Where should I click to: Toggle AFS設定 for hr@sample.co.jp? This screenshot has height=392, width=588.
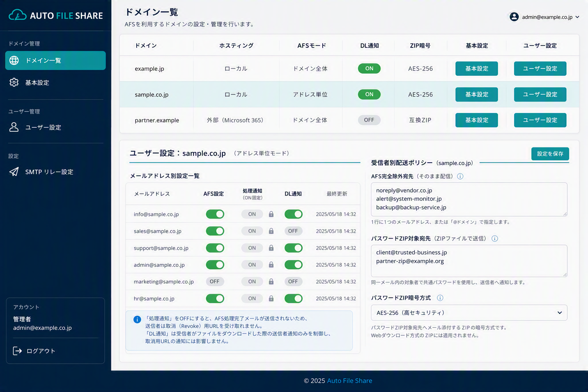(x=215, y=298)
